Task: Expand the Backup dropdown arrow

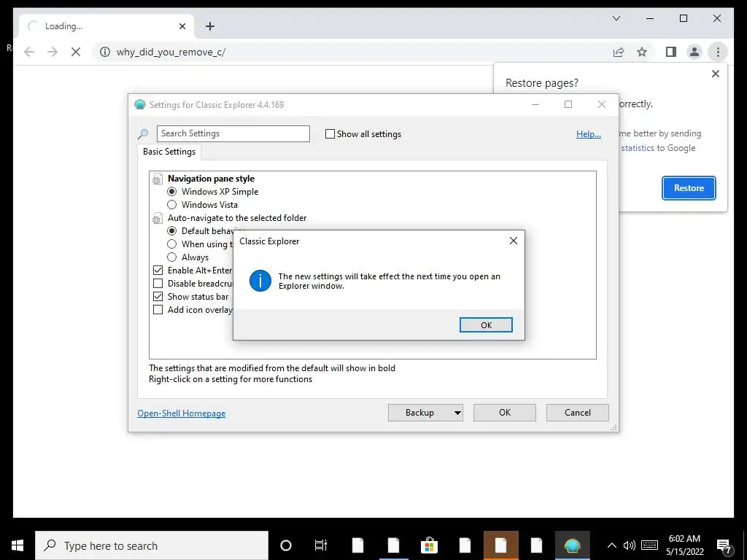Action: (457, 413)
